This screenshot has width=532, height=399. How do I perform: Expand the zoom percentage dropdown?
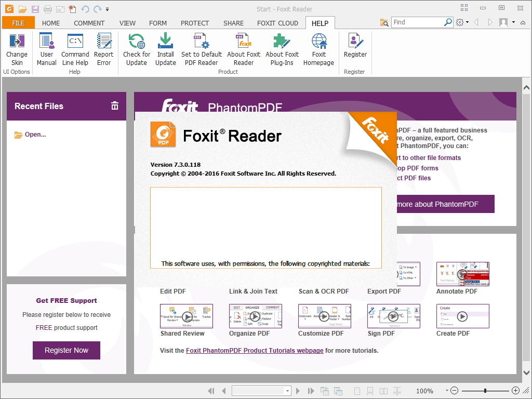click(x=446, y=391)
